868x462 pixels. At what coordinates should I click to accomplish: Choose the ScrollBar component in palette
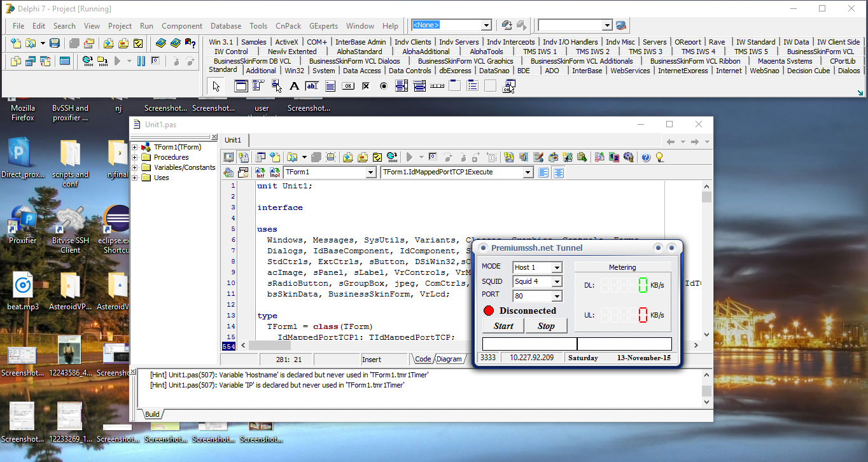tap(437, 86)
